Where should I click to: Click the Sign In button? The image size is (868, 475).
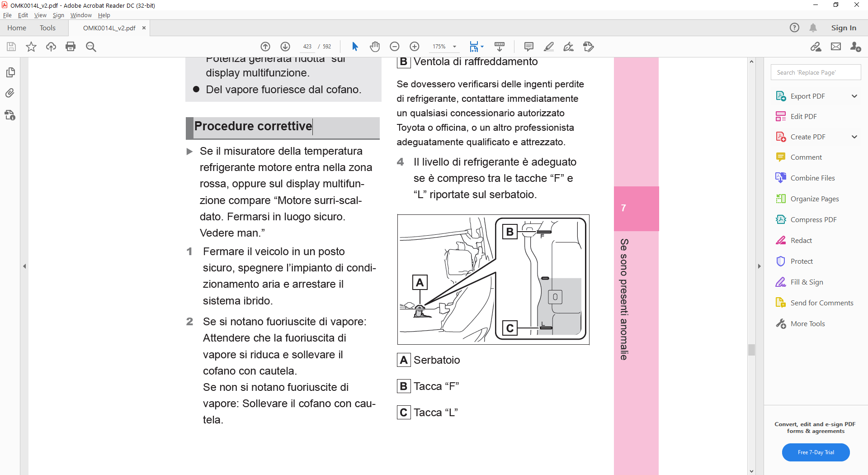[844, 28]
